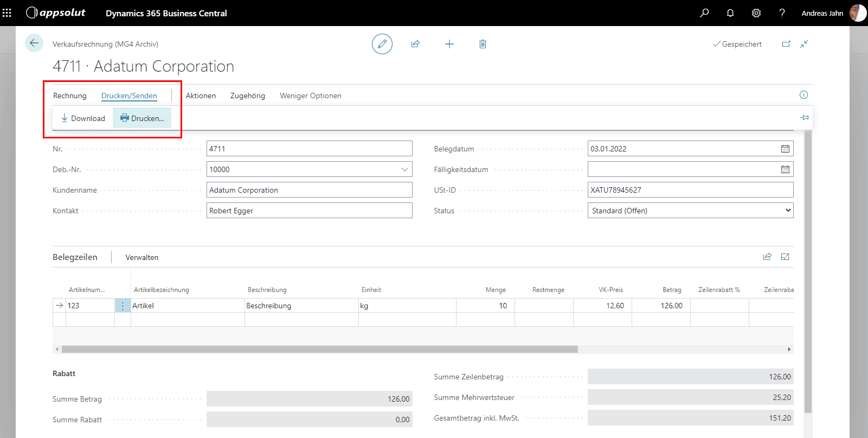868x438 pixels.
Task: Click the Download button
Action: (83, 118)
